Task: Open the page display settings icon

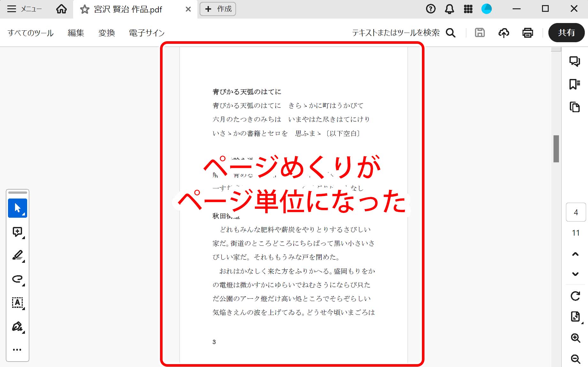Action: click(x=575, y=317)
